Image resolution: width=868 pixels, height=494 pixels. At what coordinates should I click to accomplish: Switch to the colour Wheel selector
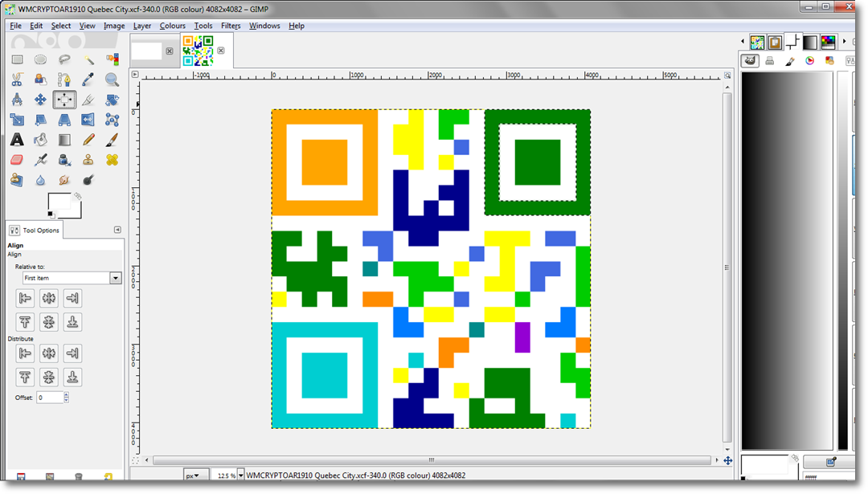point(810,61)
